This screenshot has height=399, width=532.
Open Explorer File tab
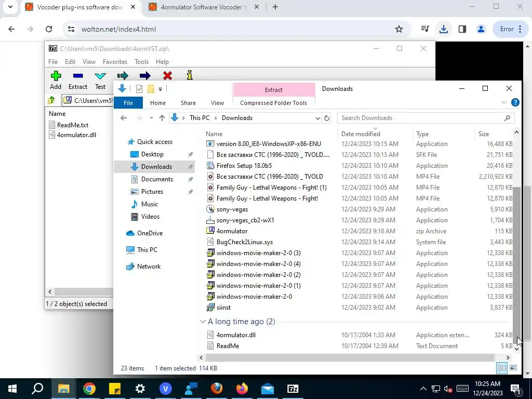pos(128,103)
